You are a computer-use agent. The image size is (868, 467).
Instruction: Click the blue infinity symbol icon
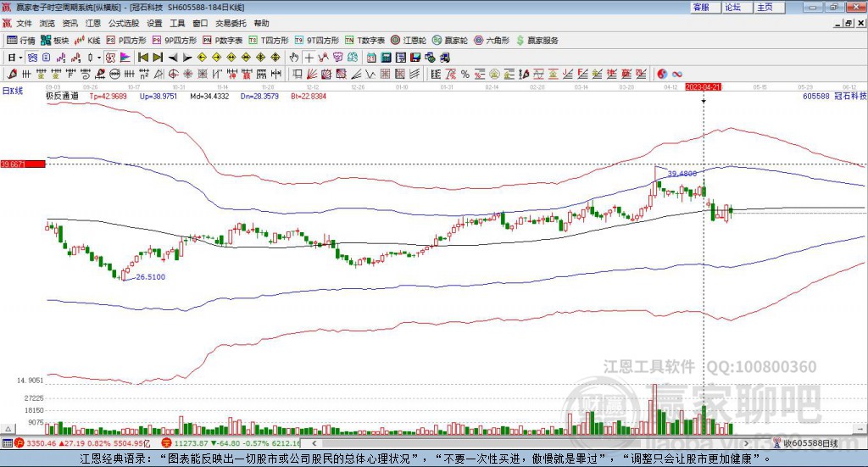coord(676,74)
